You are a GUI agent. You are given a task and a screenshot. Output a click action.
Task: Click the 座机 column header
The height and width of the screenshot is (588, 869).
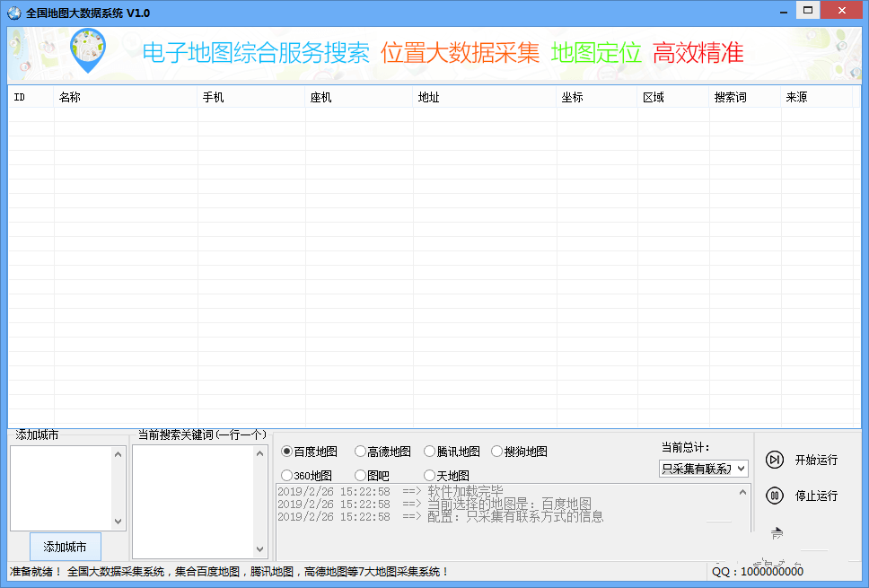[x=358, y=97]
